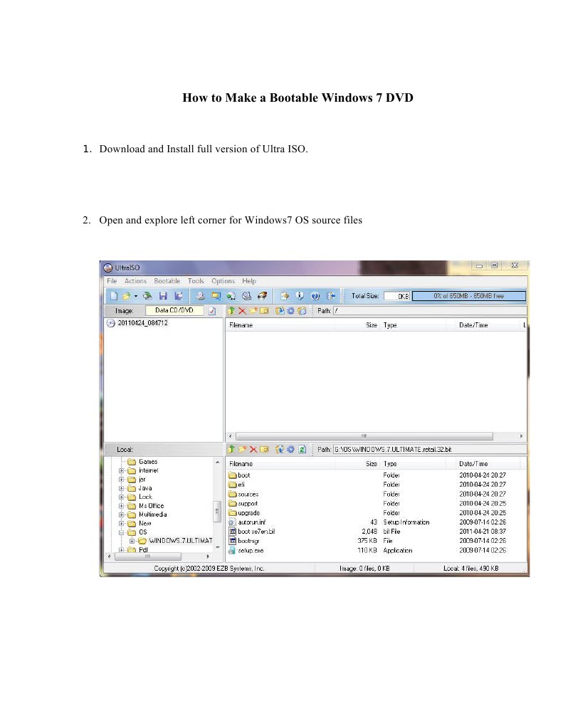Open the File menu
563x728 pixels.
[x=112, y=281]
